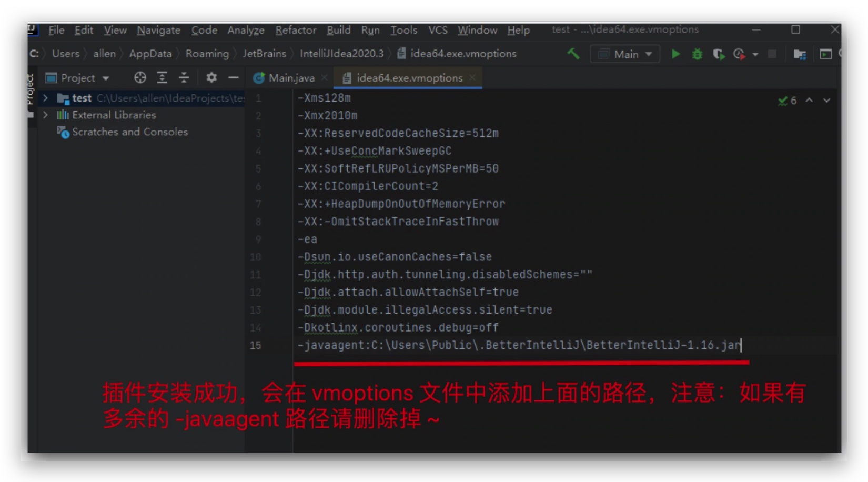Image resolution: width=868 pixels, height=482 pixels.
Task: Click the External Libraries bars icon
Action: (x=63, y=115)
